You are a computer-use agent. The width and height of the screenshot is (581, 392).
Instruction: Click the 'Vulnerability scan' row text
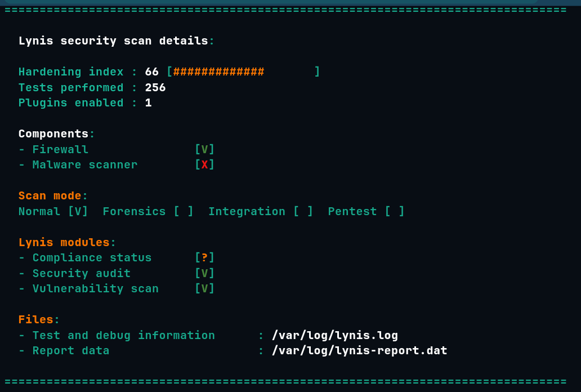point(96,288)
